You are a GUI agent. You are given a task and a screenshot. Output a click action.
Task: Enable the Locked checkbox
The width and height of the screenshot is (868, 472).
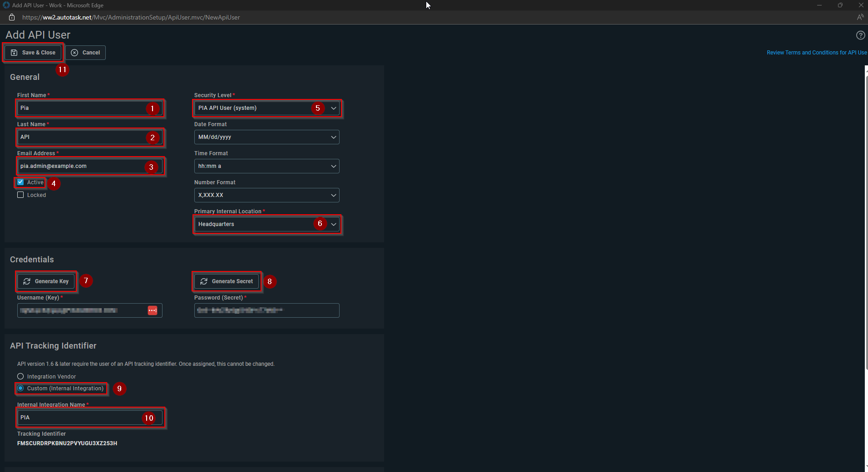point(20,195)
